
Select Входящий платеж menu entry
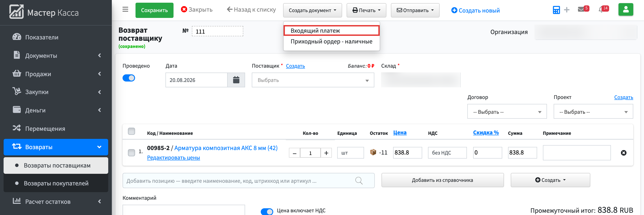click(x=331, y=30)
